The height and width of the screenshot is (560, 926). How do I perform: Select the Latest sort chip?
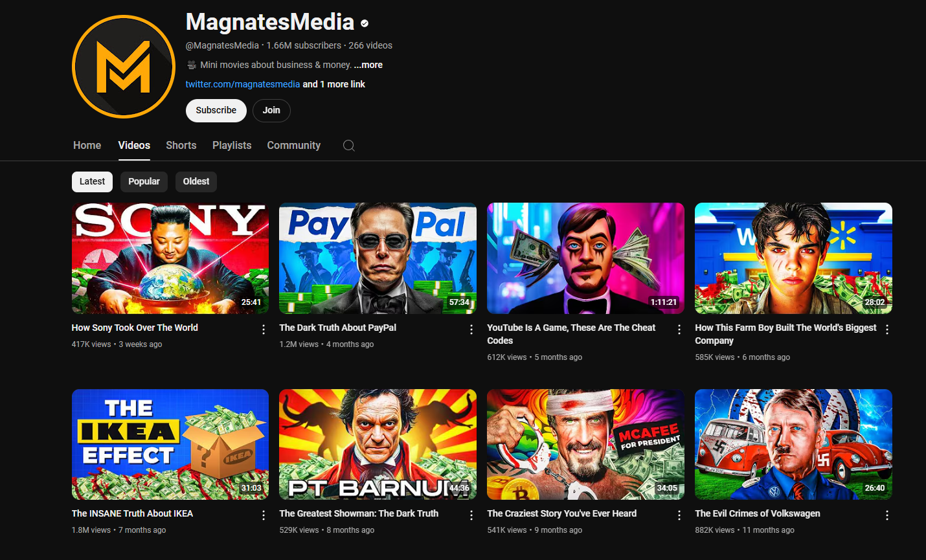pos(92,182)
